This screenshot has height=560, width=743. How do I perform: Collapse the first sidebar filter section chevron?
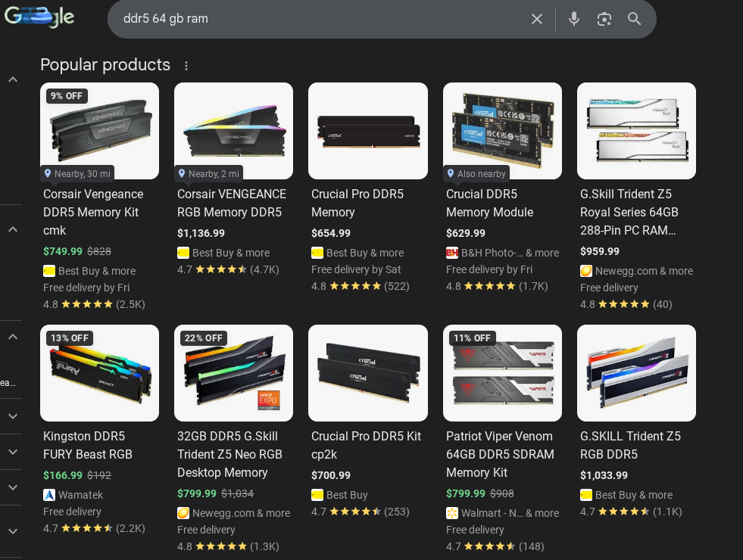13,79
